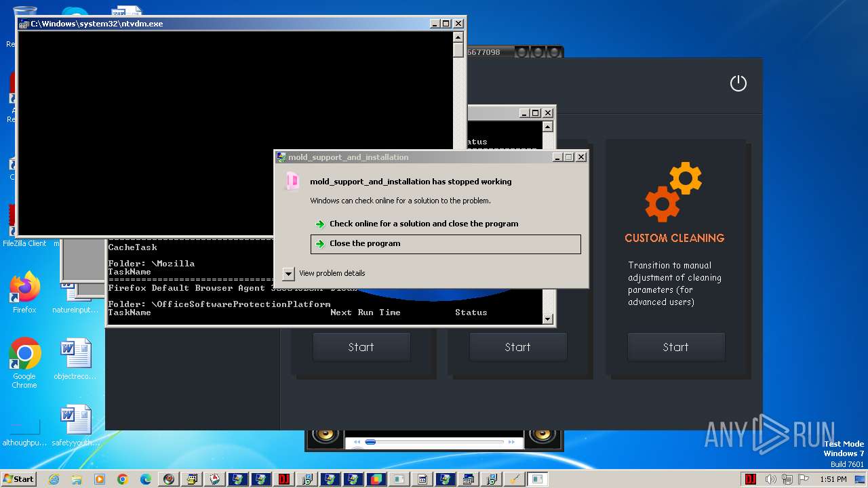Click the rewind arrows on the media player
Screen dimensions: 868x488
357,443
